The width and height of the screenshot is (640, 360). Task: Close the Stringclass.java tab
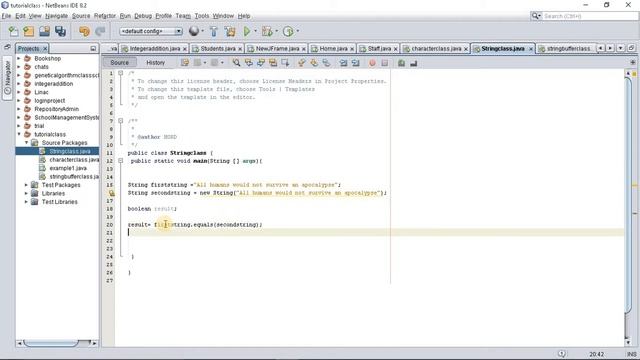coord(531,49)
